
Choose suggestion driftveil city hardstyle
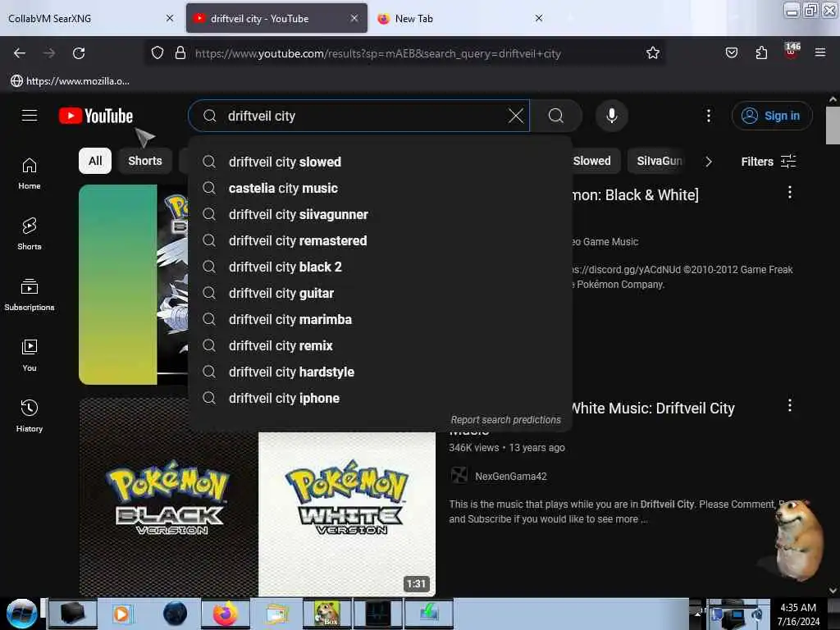tap(380, 372)
